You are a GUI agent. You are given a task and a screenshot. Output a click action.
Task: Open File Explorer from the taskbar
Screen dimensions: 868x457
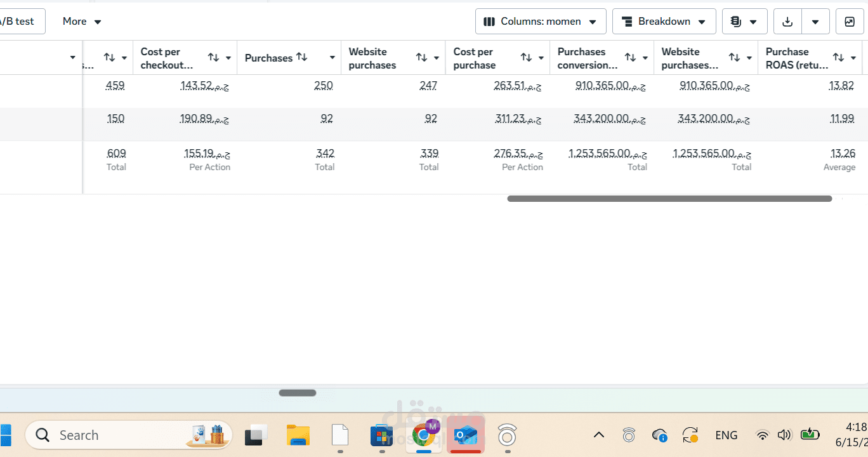click(x=298, y=435)
